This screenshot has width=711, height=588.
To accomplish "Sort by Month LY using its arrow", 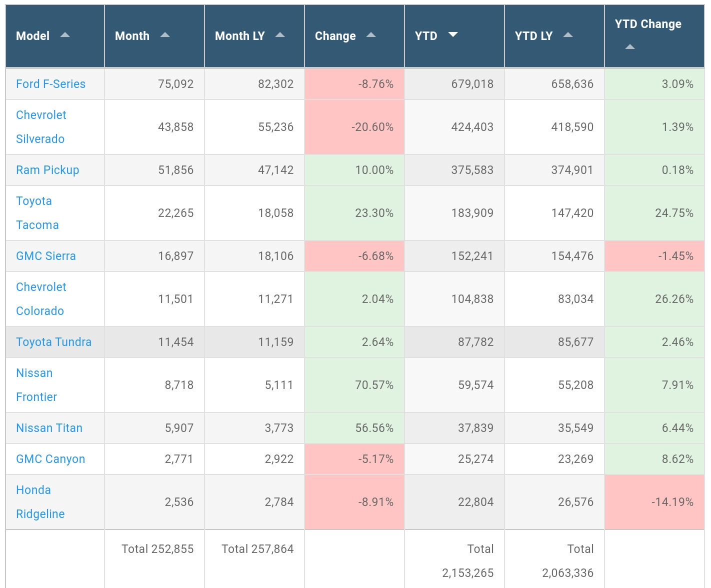I will [x=280, y=35].
